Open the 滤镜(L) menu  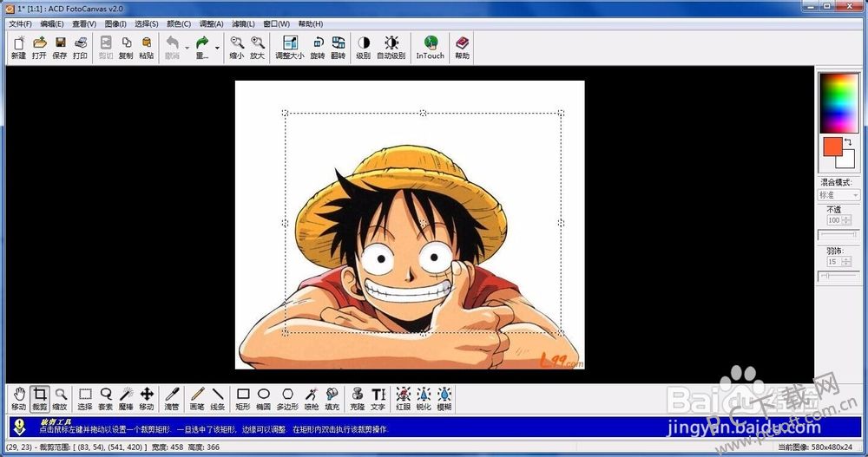243,23
